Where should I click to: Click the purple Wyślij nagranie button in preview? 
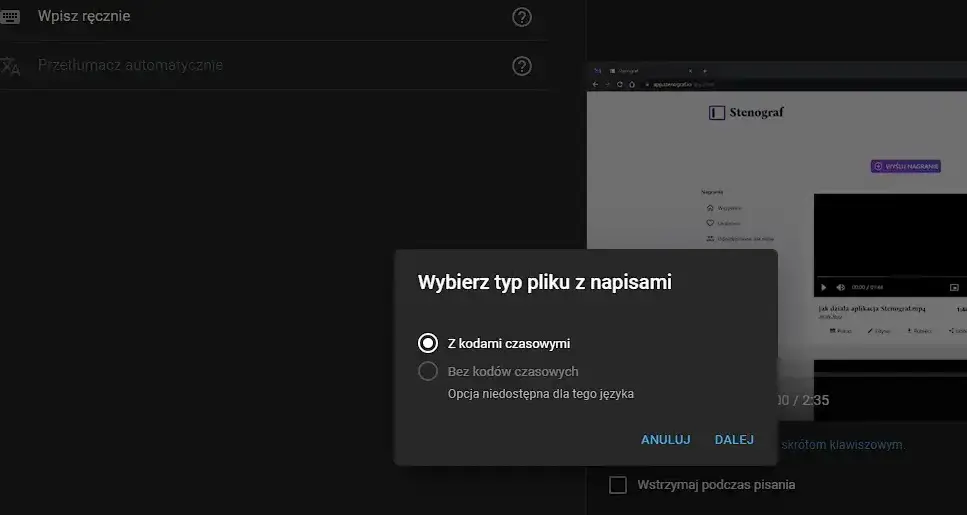(x=905, y=166)
